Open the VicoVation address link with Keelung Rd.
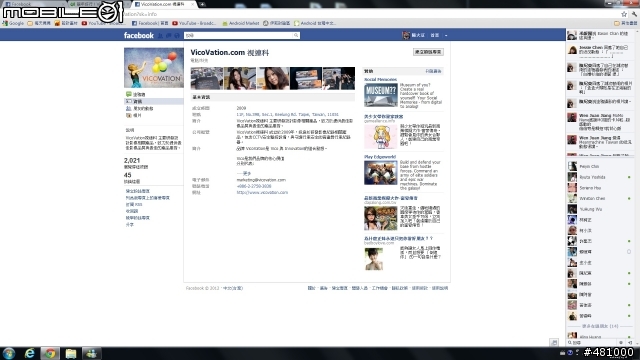Image resolution: width=640 pixels, height=360 pixels. pyautogui.click(x=287, y=115)
